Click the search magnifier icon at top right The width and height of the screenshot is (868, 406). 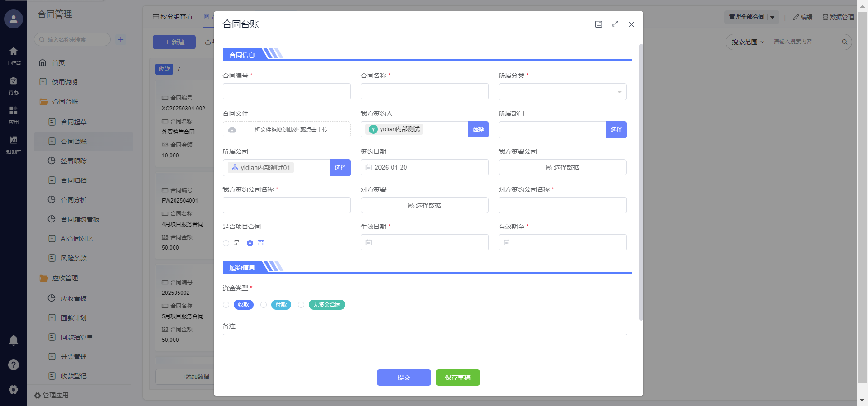[x=844, y=42]
